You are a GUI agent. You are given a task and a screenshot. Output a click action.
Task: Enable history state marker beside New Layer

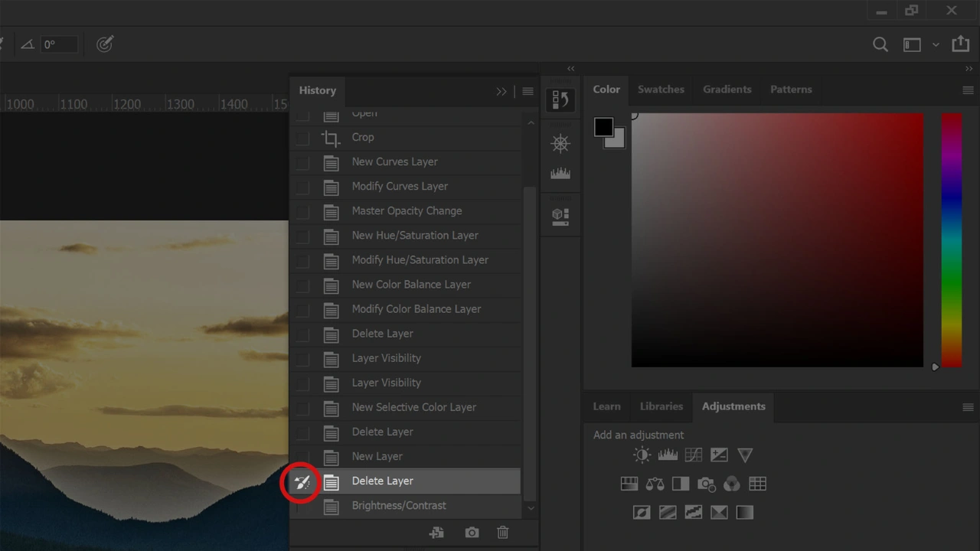coord(302,456)
